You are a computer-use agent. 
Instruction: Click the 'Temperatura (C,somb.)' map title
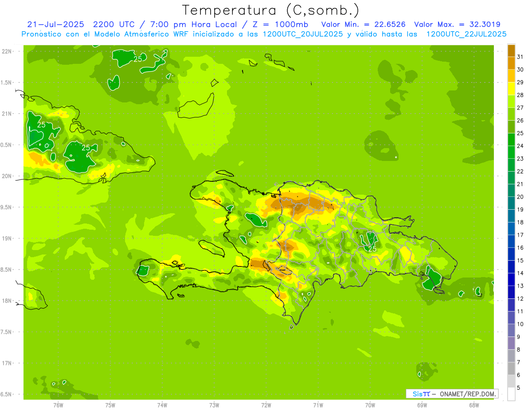[270, 10]
